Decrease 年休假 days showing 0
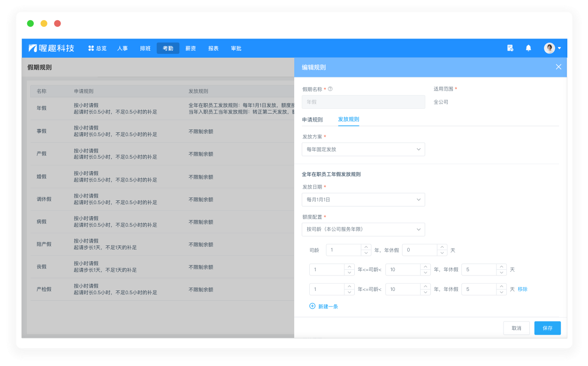The height and width of the screenshot is (366, 588). [442, 253]
